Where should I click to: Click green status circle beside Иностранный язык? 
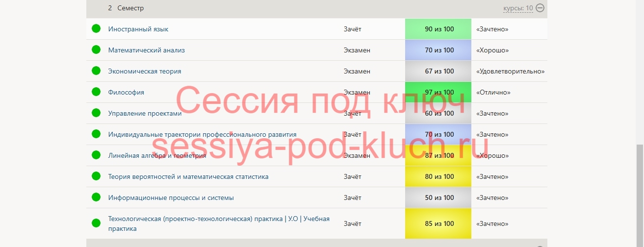96,29
